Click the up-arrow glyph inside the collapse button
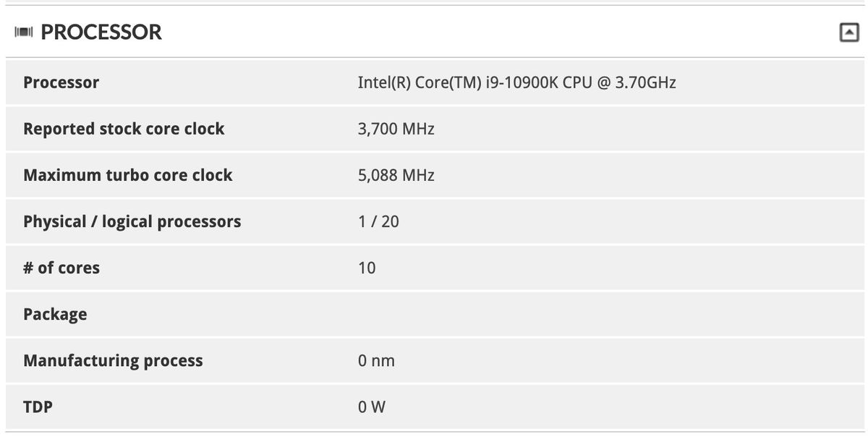Viewport: 868px width, 437px height. [x=851, y=31]
